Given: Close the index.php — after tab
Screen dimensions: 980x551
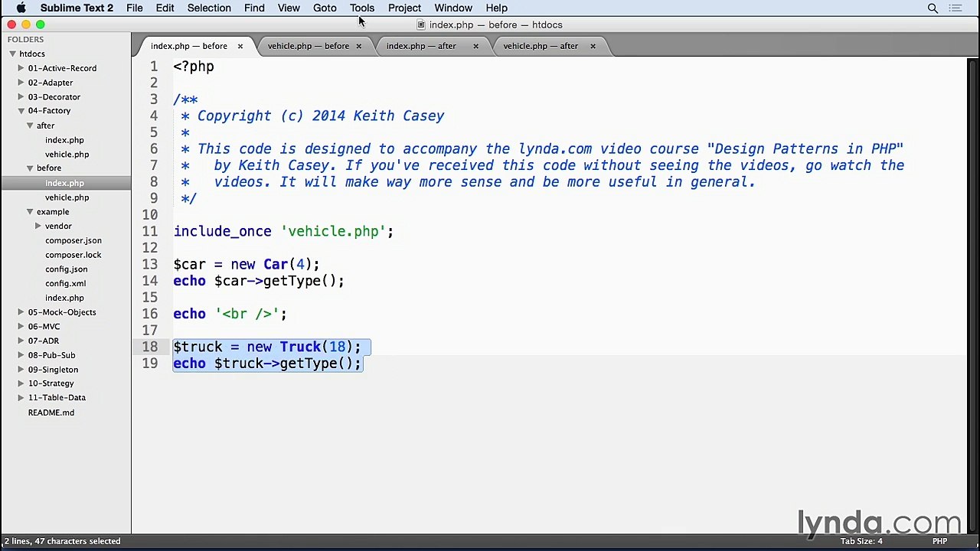Looking at the screenshot, I should coord(475,46).
